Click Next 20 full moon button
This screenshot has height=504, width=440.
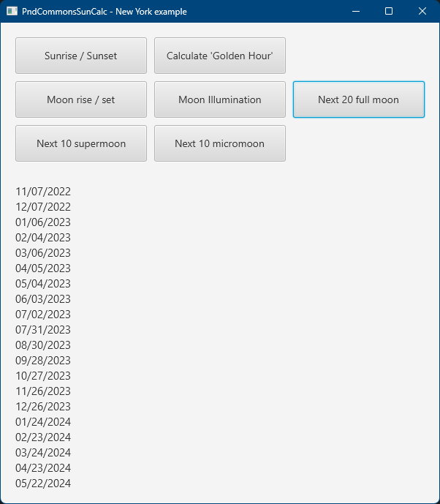tap(358, 99)
